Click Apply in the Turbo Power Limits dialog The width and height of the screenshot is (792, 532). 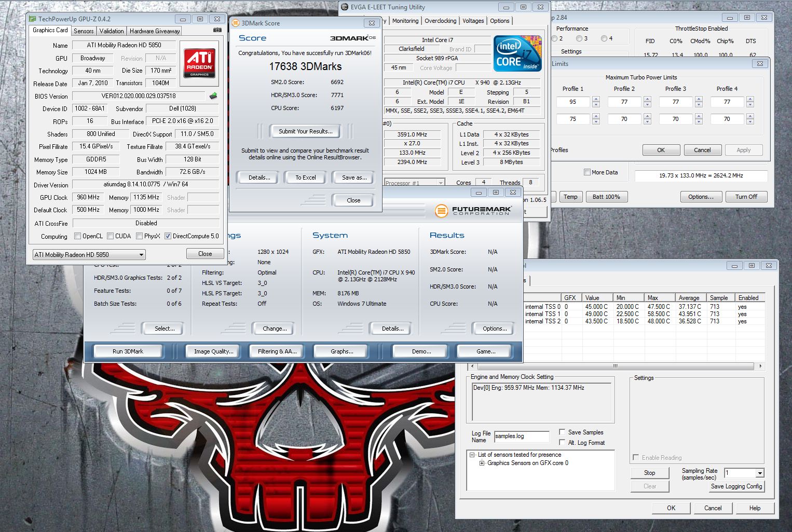point(743,150)
